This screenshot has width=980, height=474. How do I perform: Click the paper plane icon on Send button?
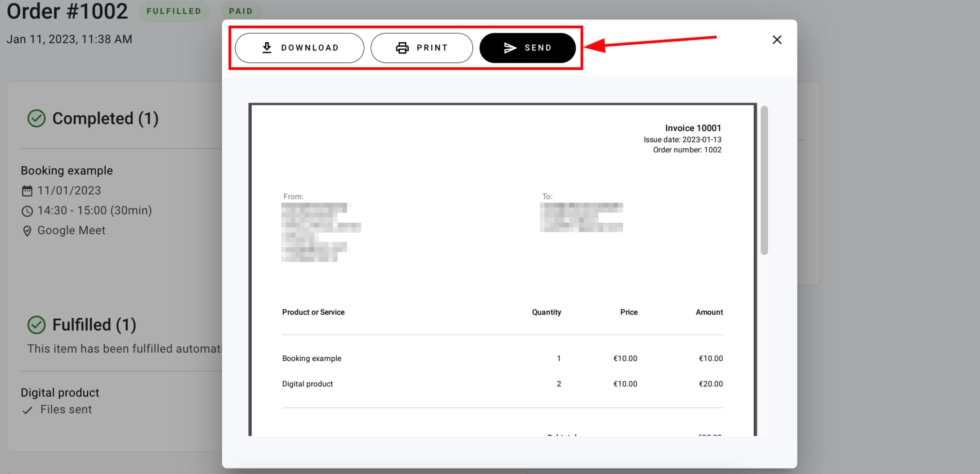pyautogui.click(x=509, y=47)
